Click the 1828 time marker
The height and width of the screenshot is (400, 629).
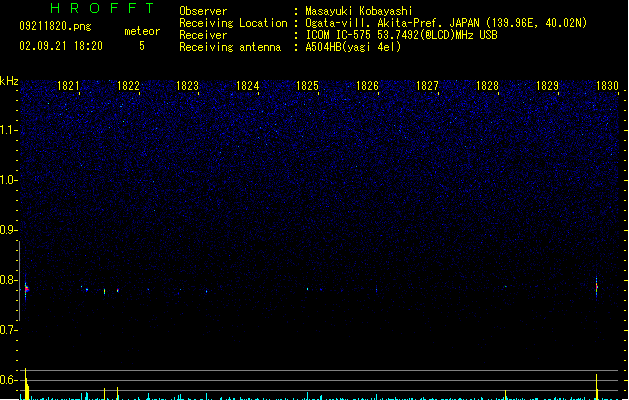tap(487, 86)
